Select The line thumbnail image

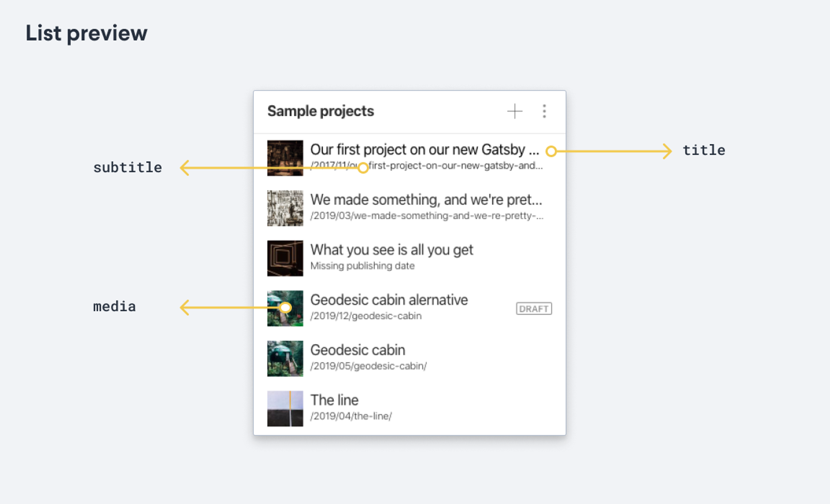[x=285, y=409]
